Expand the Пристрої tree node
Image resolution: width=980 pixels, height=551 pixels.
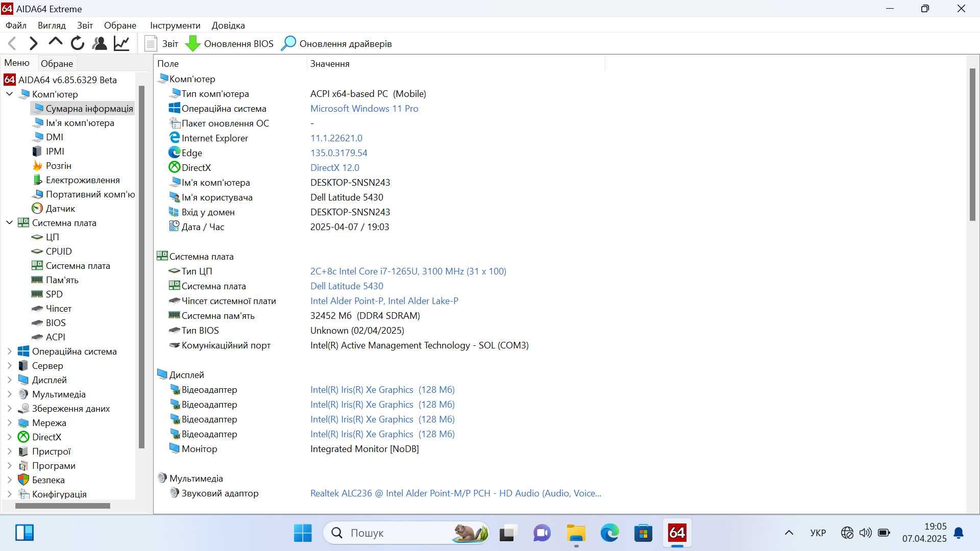tap(9, 451)
